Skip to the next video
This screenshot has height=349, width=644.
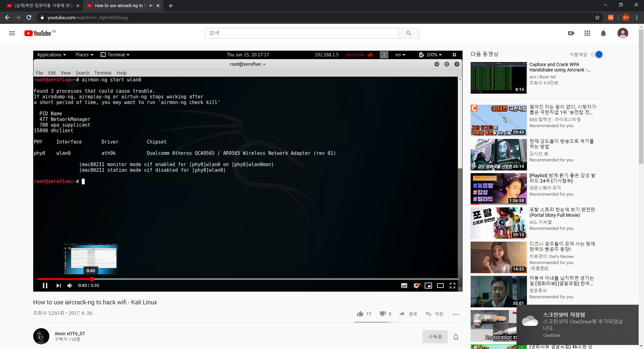click(x=59, y=286)
